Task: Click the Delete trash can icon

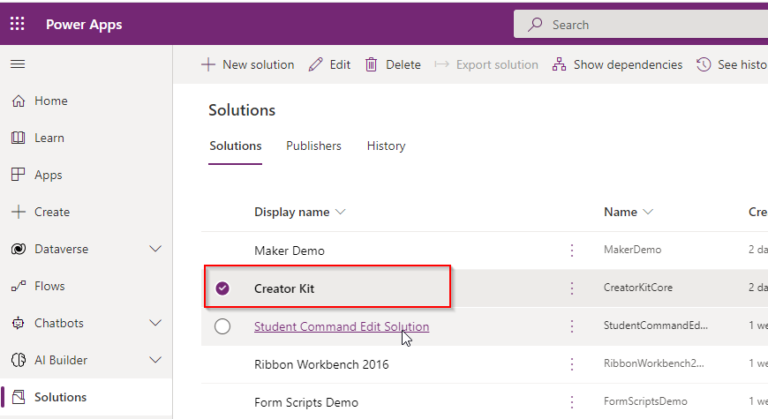Action: (371, 65)
